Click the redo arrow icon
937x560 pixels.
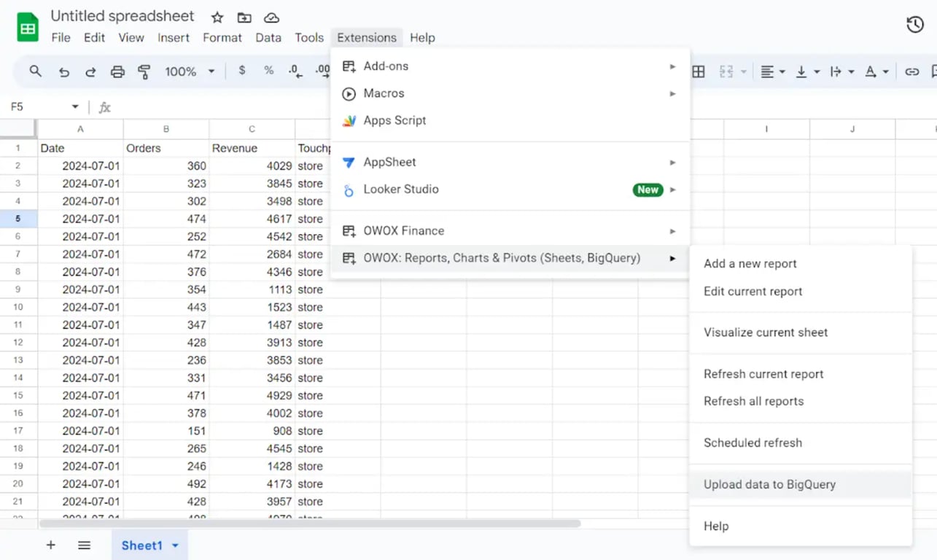[x=90, y=71]
